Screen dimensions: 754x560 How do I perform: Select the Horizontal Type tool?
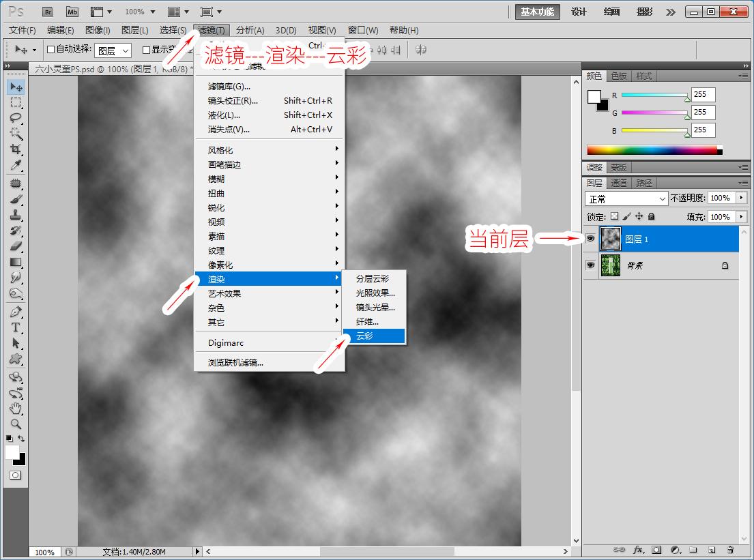pos(16,327)
